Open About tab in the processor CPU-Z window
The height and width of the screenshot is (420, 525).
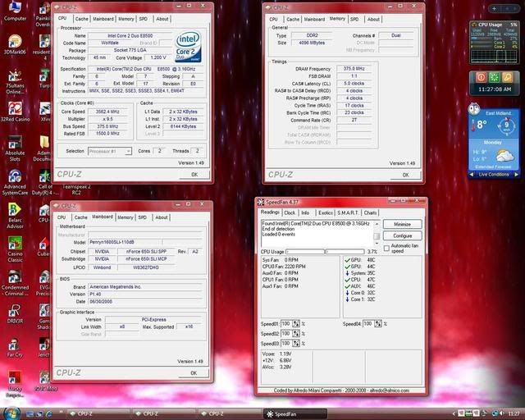162,19
